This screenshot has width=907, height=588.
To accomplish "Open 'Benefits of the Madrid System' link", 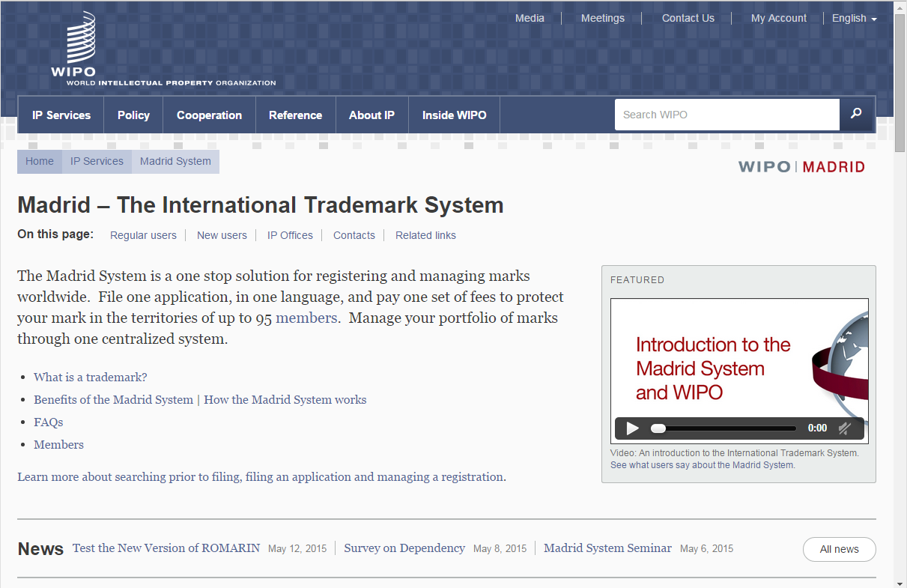I will [113, 399].
